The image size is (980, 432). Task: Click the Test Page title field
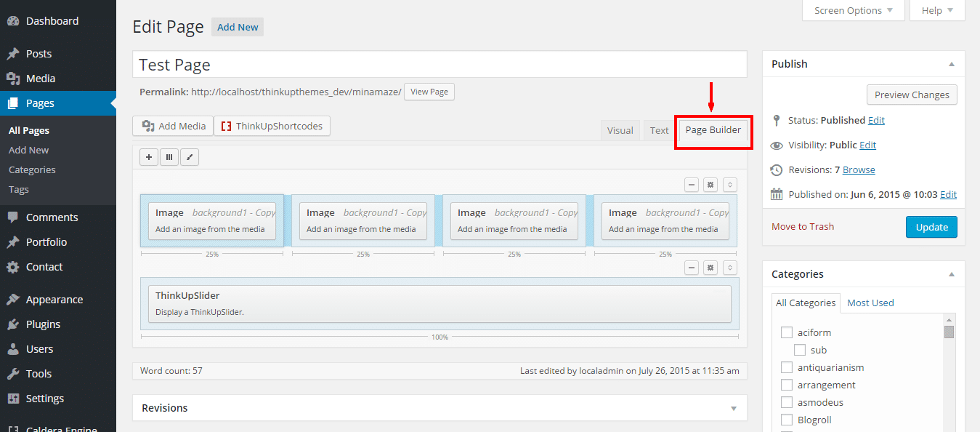pos(440,65)
